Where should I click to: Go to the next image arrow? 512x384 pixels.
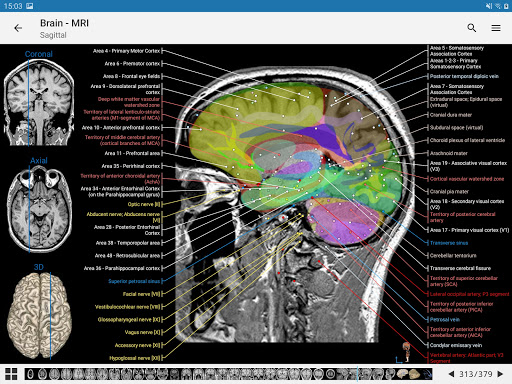coord(500,374)
